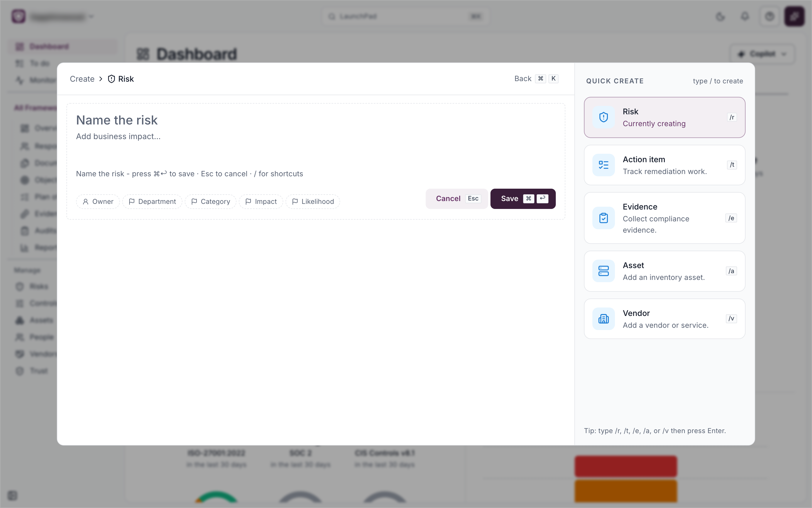Image resolution: width=812 pixels, height=508 pixels.
Task: Click the Save button
Action: (523, 199)
